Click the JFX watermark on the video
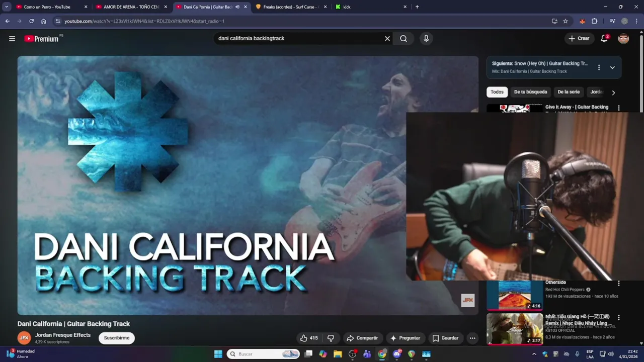The height and width of the screenshot is (362, 644). coord(468,300)
